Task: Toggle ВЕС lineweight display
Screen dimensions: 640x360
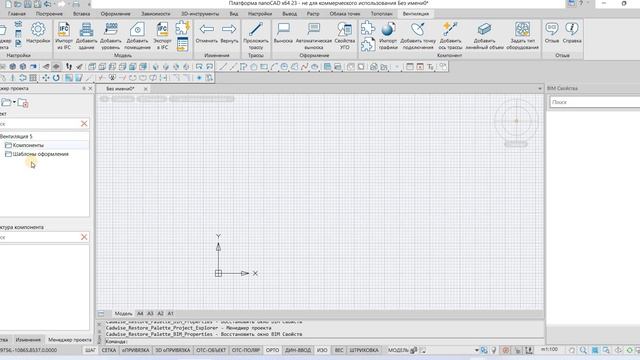Action: click(339, 350)
